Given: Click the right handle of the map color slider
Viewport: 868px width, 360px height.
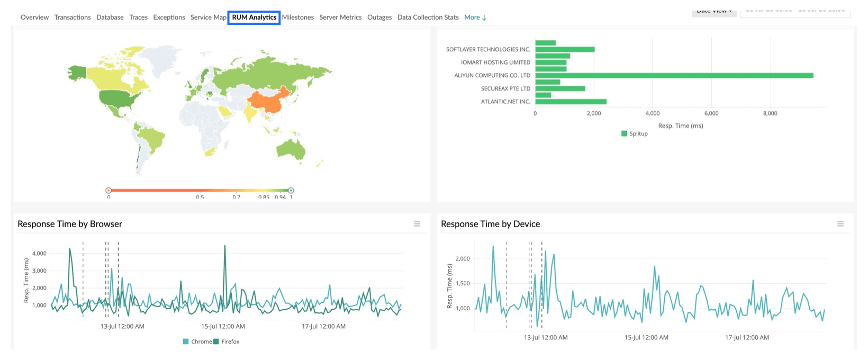Looking at the screenshot, I should click(291, 190).
